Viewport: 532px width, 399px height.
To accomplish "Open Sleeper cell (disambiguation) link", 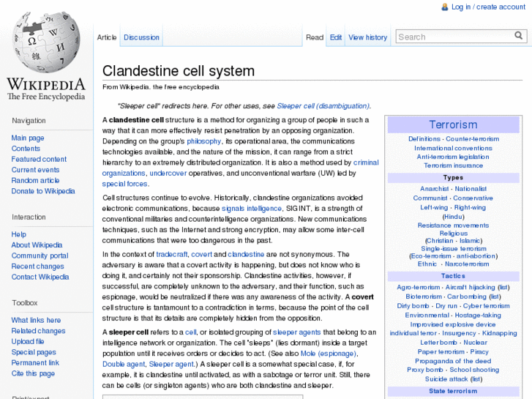I will (323, 106).
